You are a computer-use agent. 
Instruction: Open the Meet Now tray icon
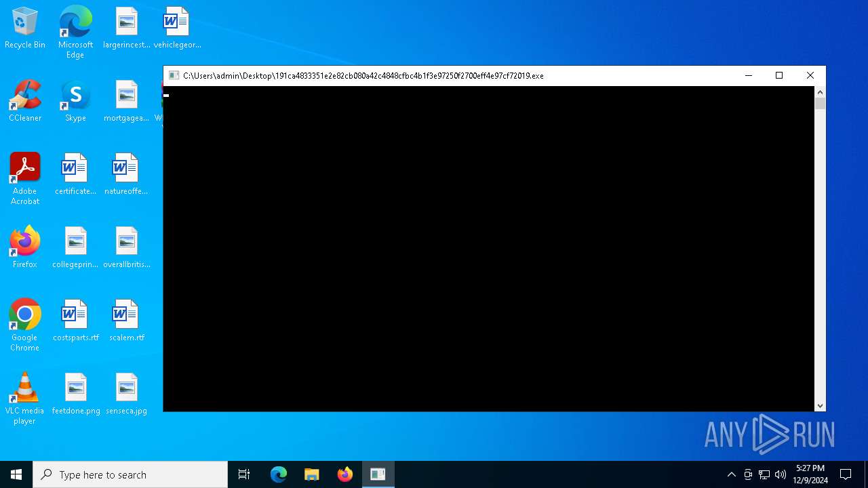click(x=748, y=474)
